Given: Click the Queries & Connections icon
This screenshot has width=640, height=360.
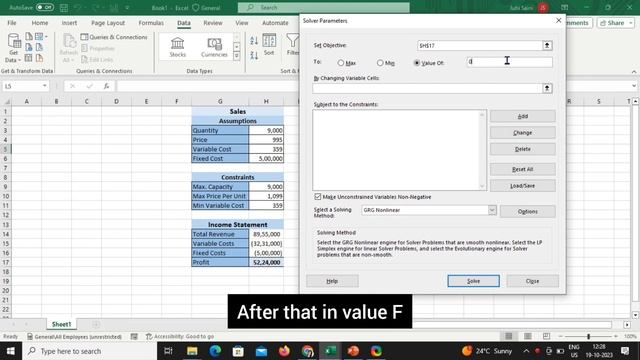Looking at the screenshot, I should pos(84,37).
